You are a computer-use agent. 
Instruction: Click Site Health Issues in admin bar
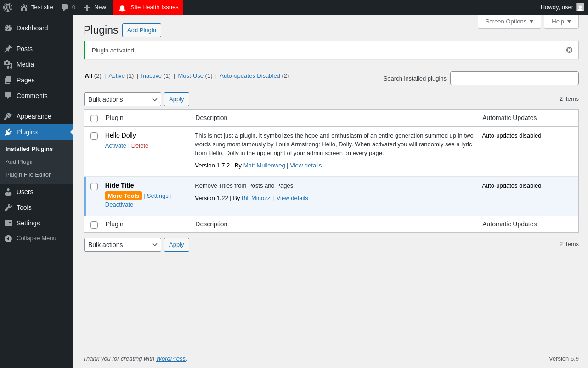click(x=148, y=7)
